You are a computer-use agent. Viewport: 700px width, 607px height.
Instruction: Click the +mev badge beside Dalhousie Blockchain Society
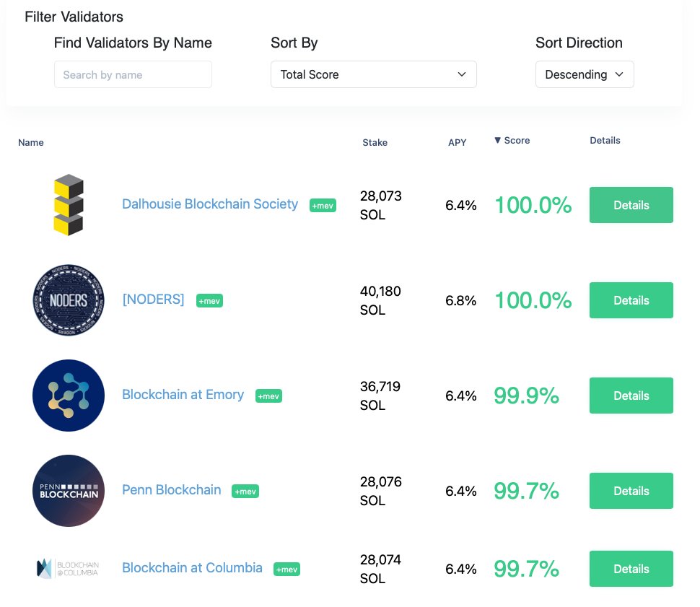pyautogui.click(x=323, y=206)
